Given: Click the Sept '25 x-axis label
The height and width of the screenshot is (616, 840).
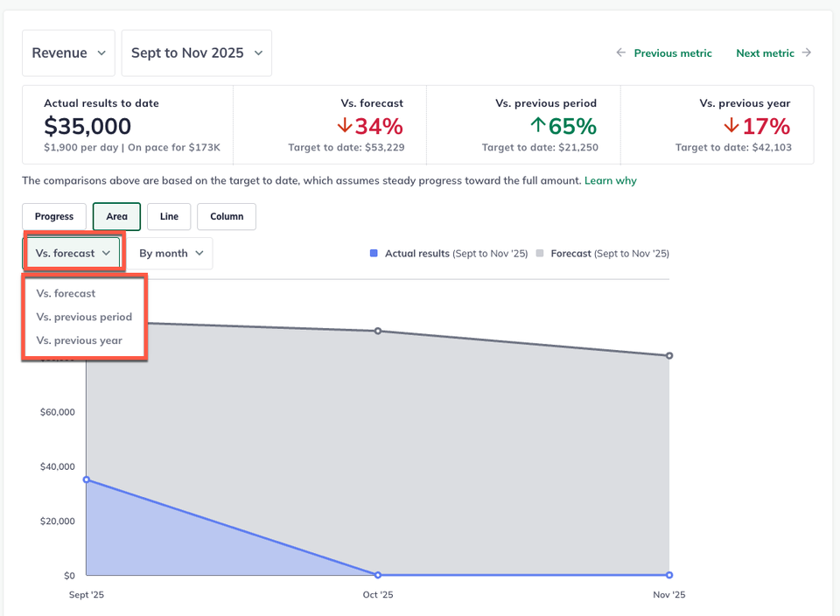Looking at the screenshot, I should point(87,595).
